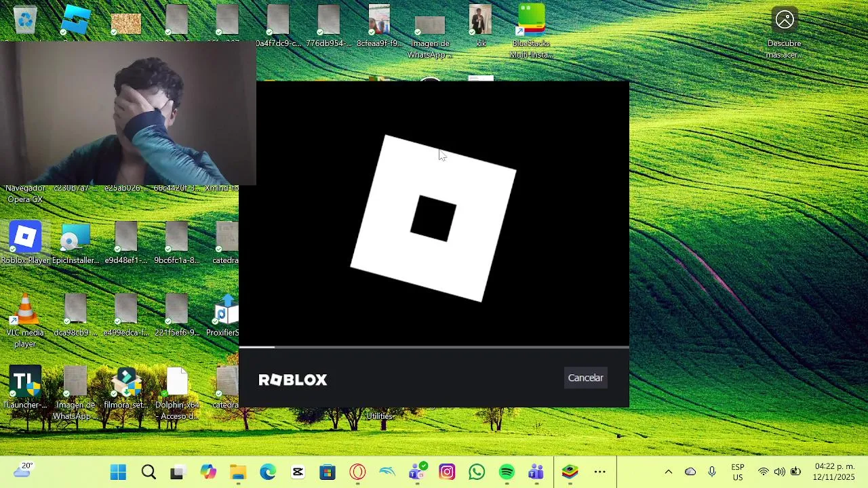
Task: Click Descubre más acerca wallpaper info icon
Action: (785, 20)
